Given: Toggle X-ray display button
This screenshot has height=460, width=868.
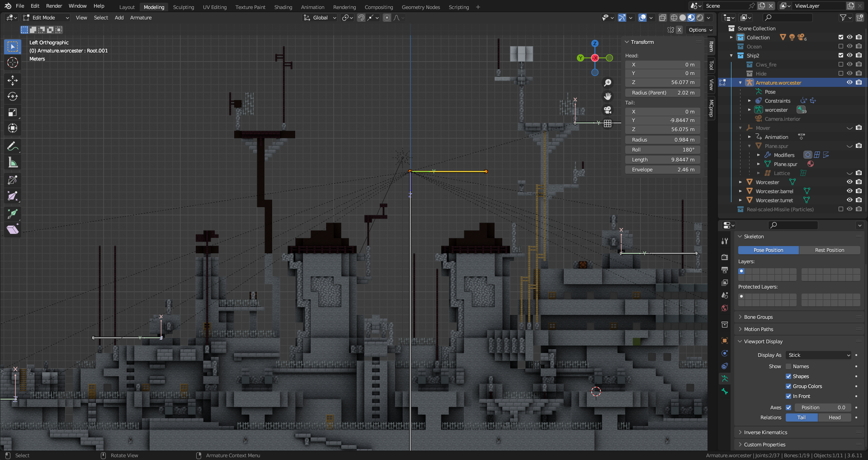Looking at the screenshot, I should click(x=662, y=18).
